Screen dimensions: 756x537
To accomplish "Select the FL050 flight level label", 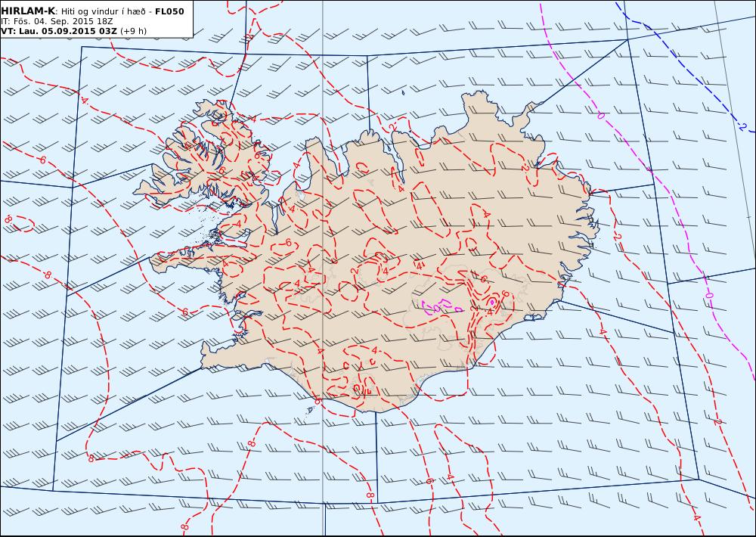I will [169, 11].
